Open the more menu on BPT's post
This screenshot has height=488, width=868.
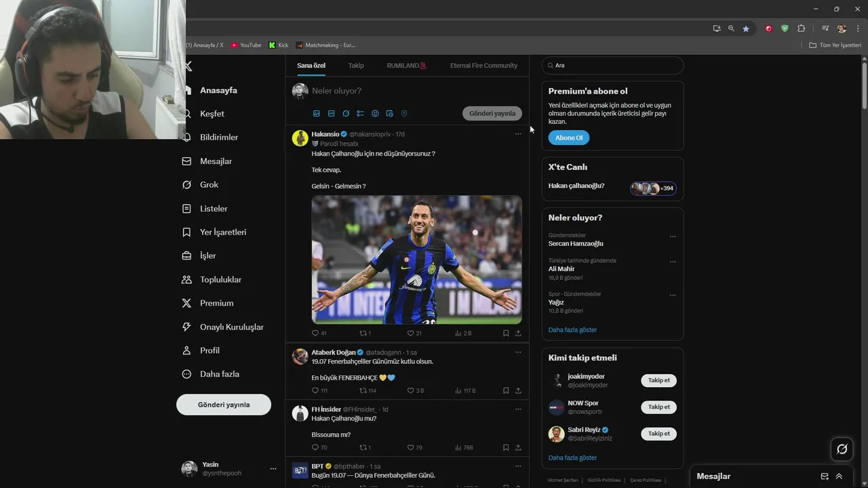(x=518, y=466)
